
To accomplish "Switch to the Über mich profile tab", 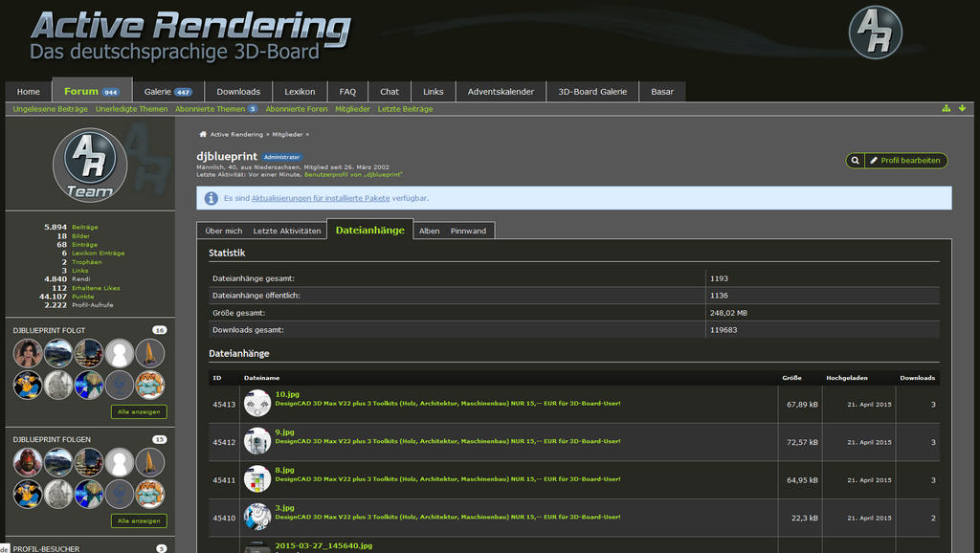I will pos(224,231).
